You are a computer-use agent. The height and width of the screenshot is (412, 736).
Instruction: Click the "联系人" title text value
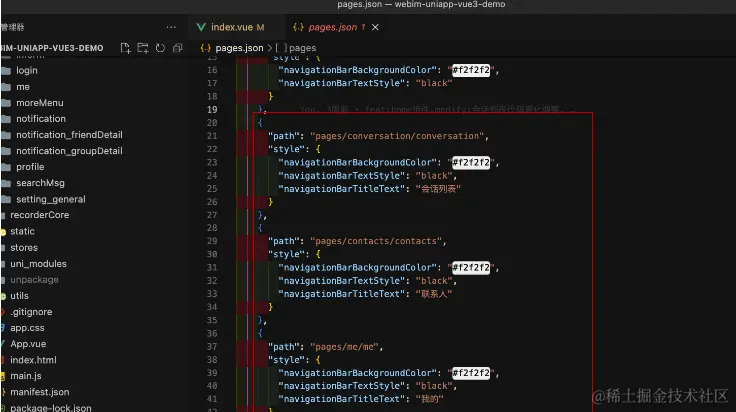433,294
